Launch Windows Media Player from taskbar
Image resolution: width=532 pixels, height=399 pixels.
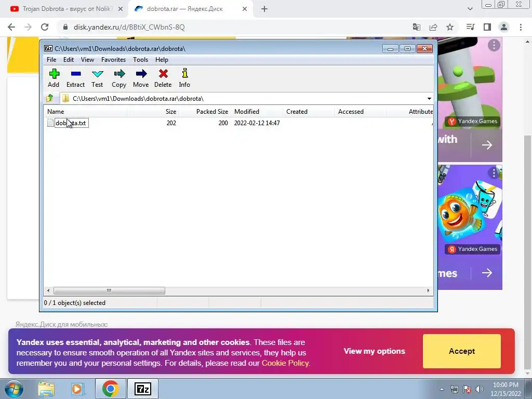click(x=78, y=389)
